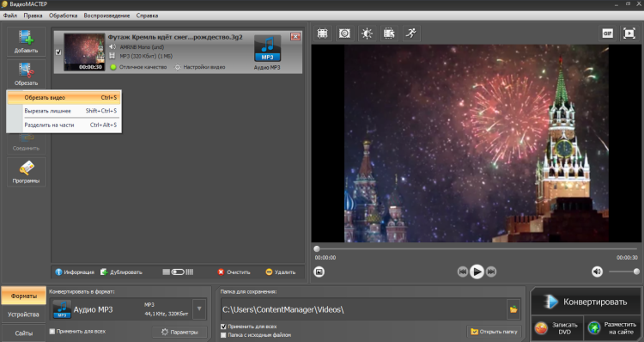
Task: Click the volume slider handle
Action: click(x=636, y=272)
